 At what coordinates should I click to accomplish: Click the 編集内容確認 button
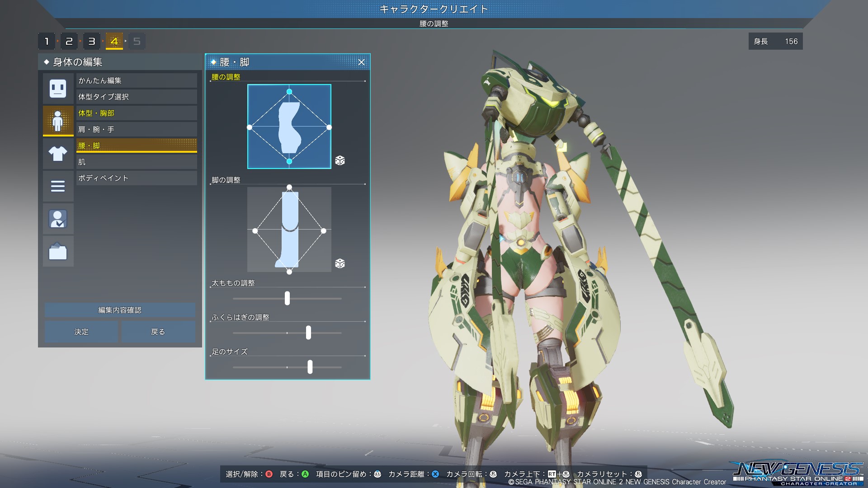(x=120, y=310)
